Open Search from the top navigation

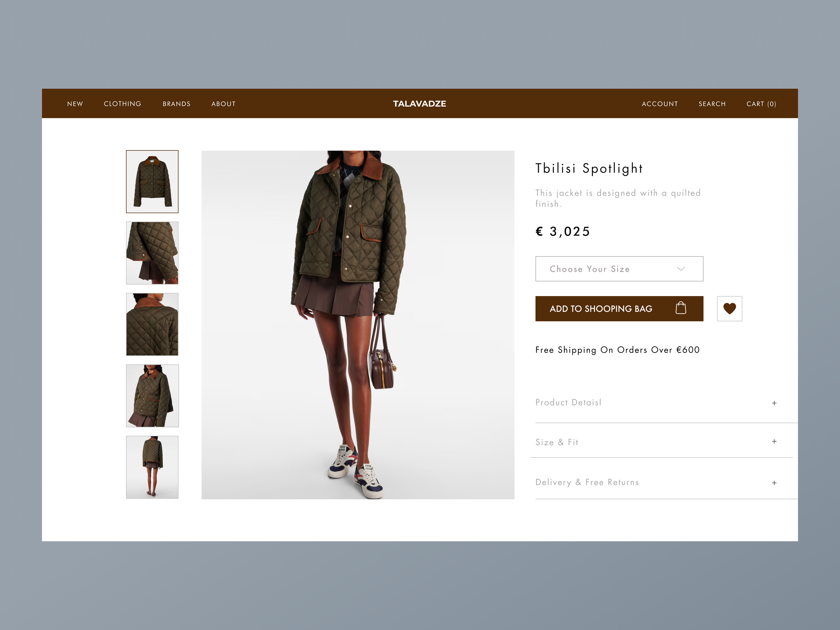point(712,104)
